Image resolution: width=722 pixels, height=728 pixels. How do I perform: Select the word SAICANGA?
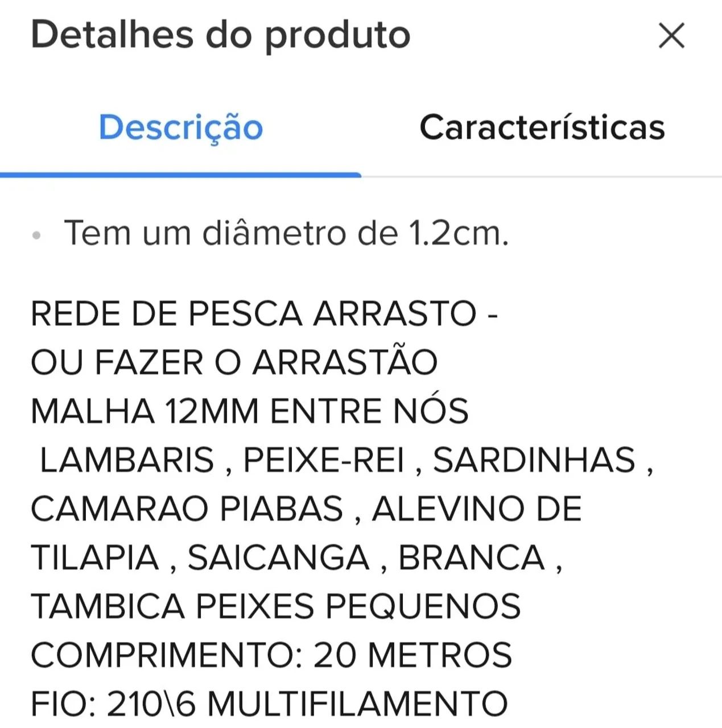click(x=279, y=557)
